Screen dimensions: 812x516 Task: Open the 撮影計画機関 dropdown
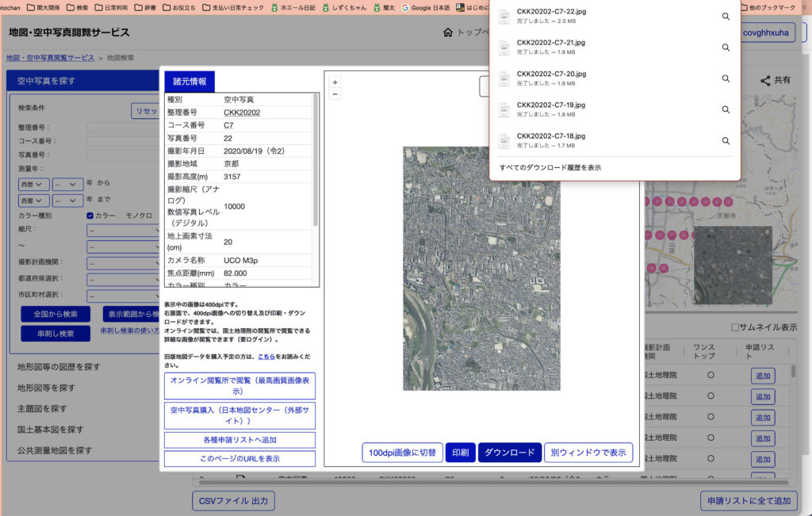coord(124,262)
